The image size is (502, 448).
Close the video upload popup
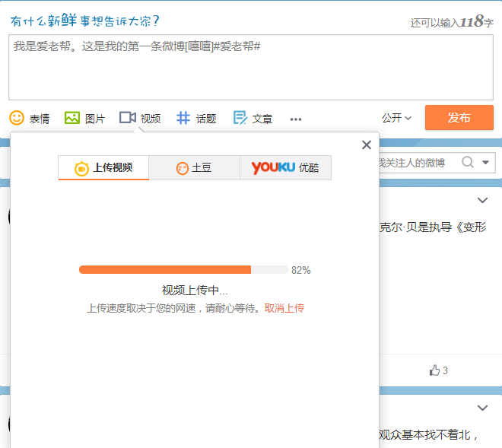[367, 145]
